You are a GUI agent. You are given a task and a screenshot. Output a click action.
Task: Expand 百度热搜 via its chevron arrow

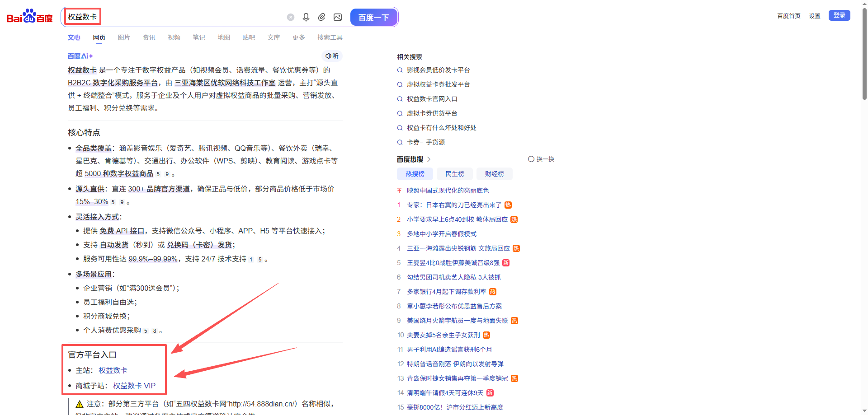pos(428,159)
